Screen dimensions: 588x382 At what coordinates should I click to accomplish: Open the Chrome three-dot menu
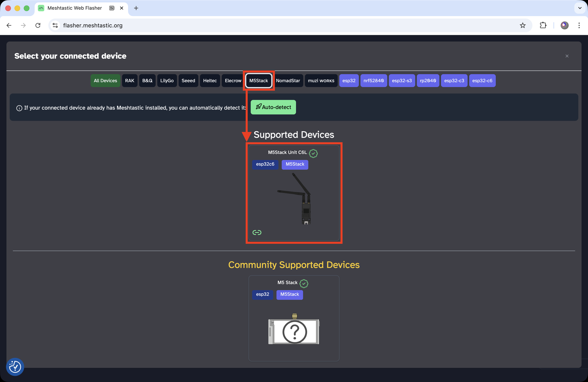(579, 25)
